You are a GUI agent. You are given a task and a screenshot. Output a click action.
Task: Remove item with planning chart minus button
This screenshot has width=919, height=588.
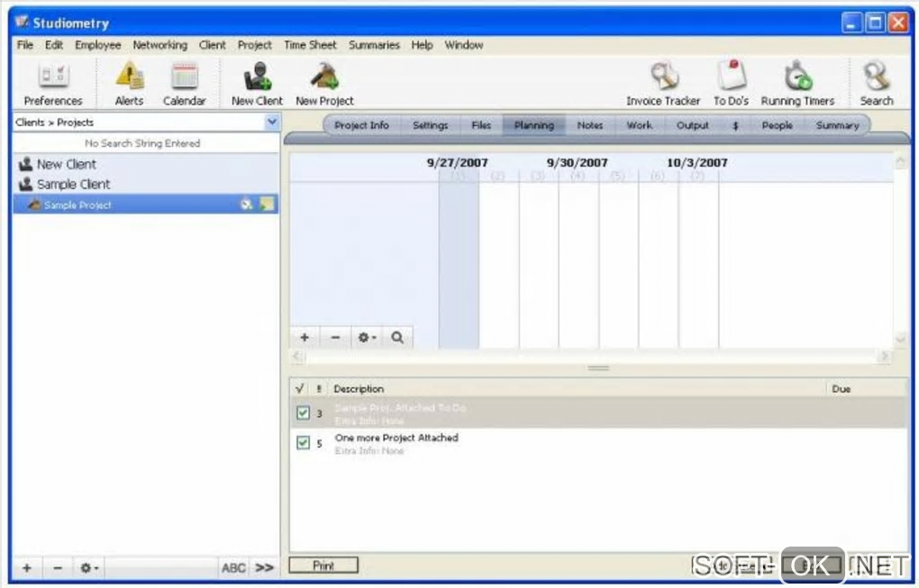tap(335, 338)
